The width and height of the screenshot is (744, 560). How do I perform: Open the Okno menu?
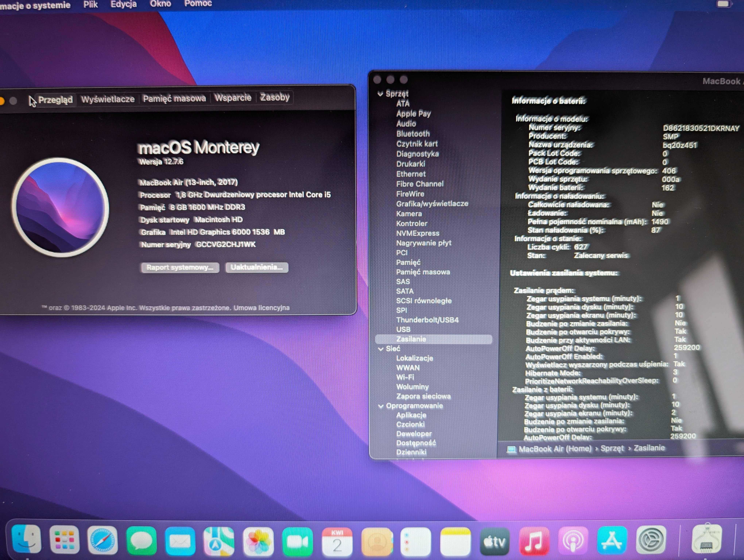coord(160,3)
